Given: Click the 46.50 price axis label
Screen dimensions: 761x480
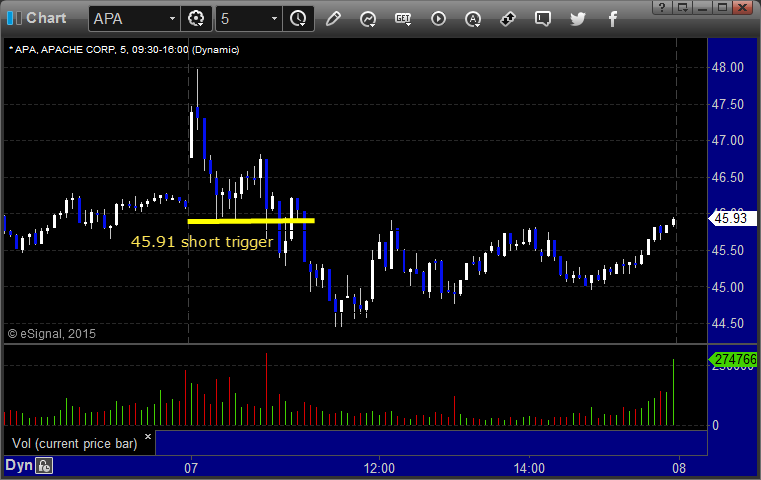Looking at the screenshot, I should pyautogui.click(x=728, y=178).
